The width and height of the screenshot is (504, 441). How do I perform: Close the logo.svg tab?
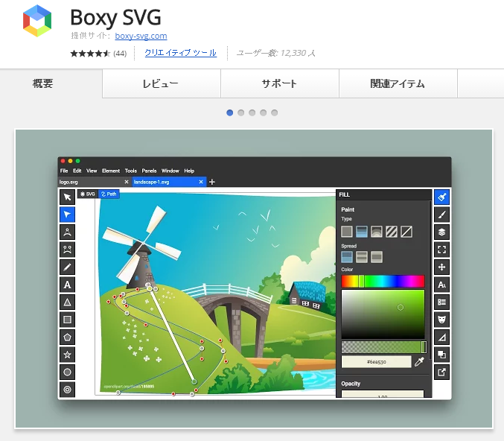click(x=127, y=182)
